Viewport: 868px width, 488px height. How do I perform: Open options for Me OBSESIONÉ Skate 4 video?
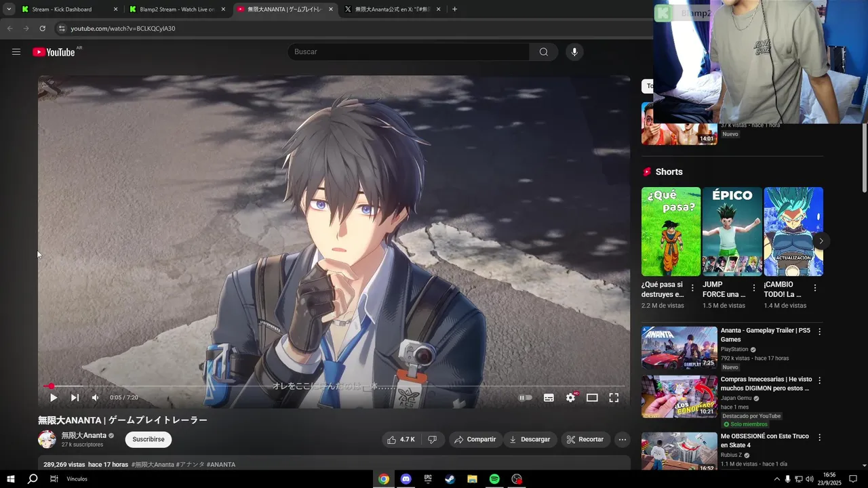[819, 438]
